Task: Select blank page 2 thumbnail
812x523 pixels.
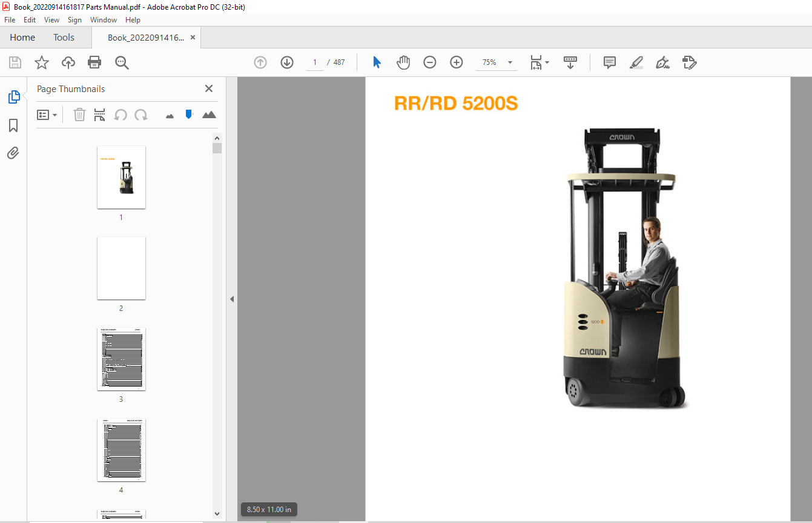Action: [121, 268]
